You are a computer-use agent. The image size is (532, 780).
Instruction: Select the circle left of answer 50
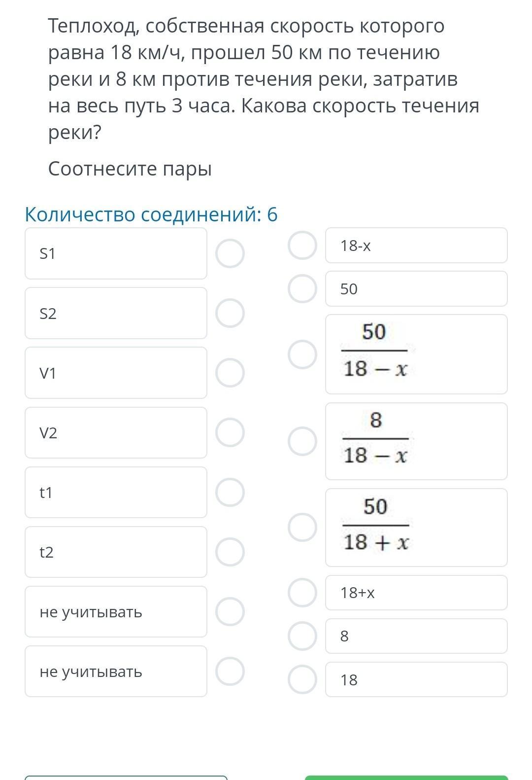(x=302, y=289)
